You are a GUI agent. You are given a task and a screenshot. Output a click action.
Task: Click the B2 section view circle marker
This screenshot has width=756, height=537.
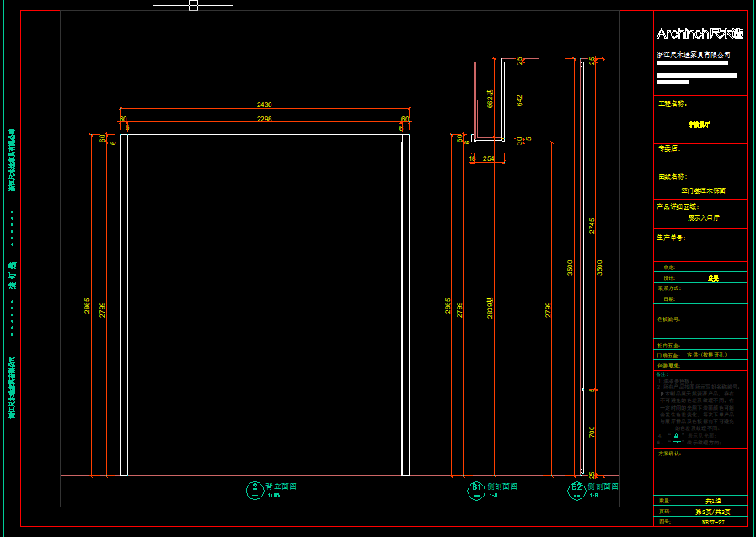pos(576,489)
